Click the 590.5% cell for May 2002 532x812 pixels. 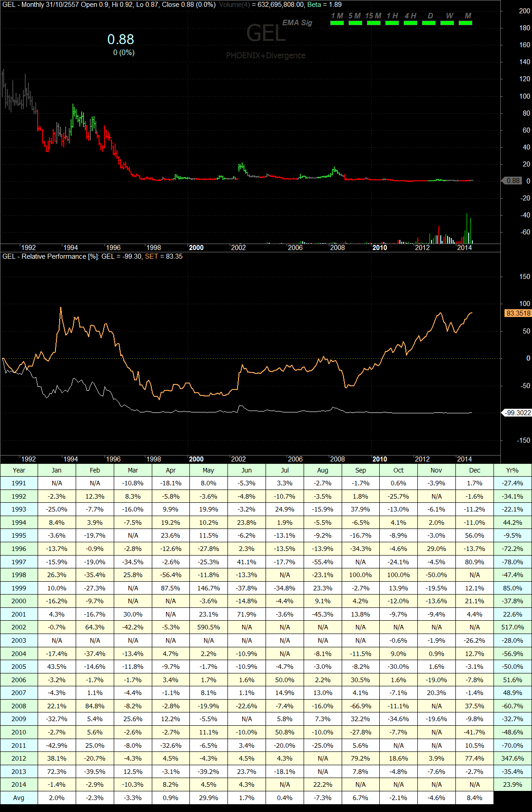click(209, 627)
